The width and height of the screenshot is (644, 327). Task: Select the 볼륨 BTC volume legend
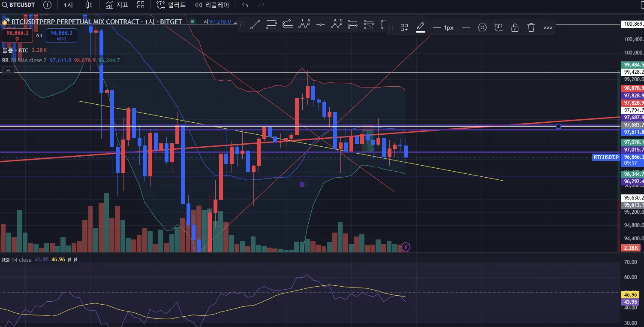point(15,51)
